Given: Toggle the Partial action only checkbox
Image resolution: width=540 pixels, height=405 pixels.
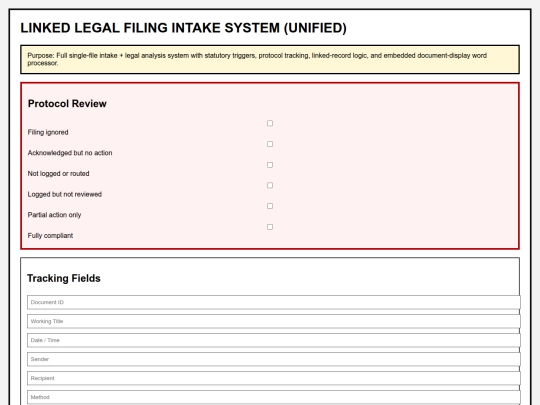Looking at the screenshot, I should tap(270, 206).
